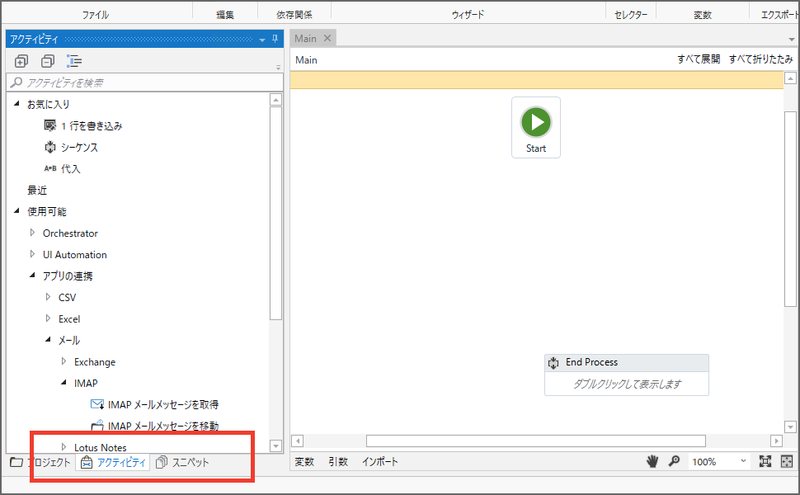Select the 1 行を書き込み activity

(x=83, y=126)
